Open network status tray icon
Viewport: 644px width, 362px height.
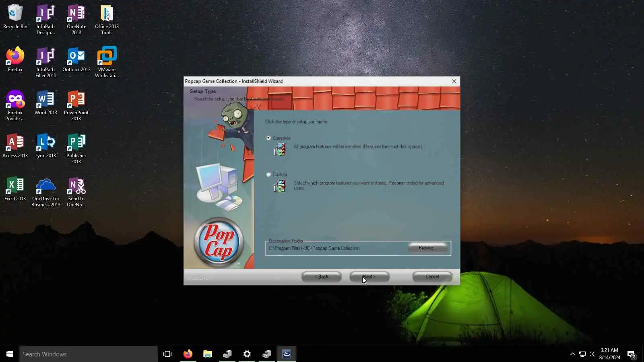[582, 354]
